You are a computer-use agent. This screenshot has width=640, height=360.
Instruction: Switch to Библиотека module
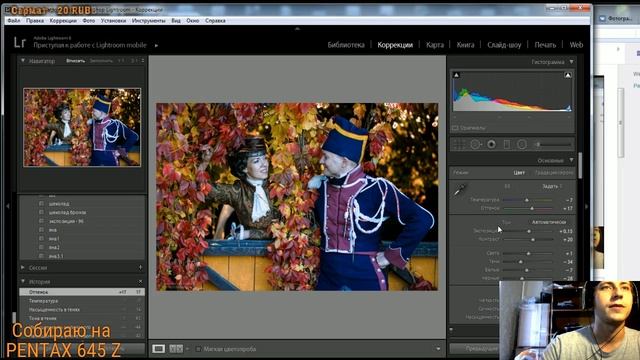[346, 45]
